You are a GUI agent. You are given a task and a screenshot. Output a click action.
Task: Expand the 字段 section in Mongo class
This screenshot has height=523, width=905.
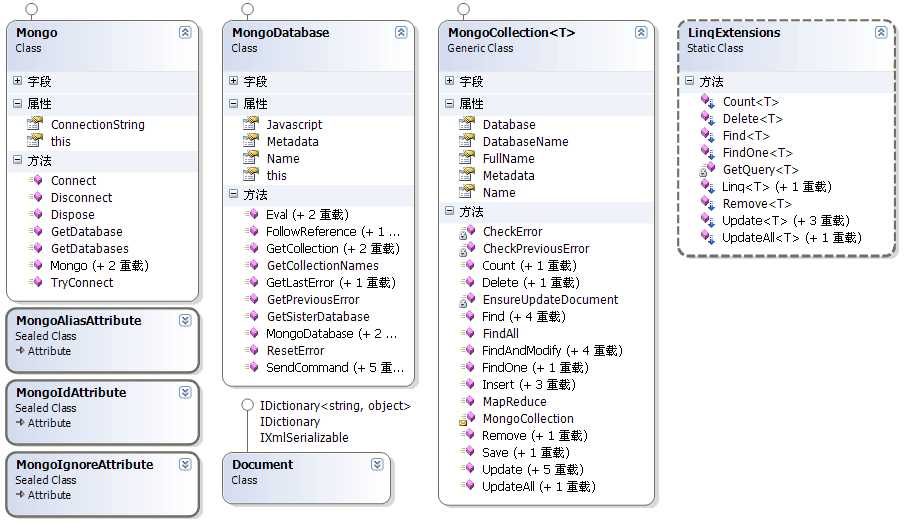(17, 81)
